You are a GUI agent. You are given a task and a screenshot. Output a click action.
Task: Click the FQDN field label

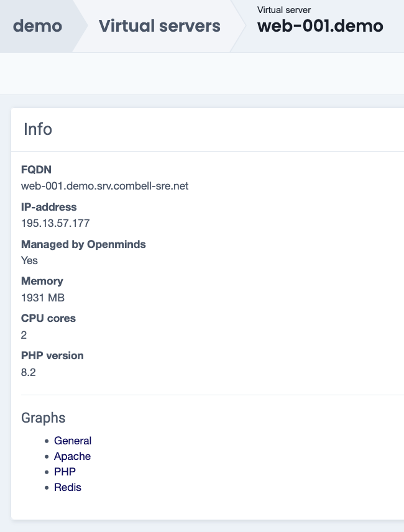pyautogui.click(x=36, y=170)
